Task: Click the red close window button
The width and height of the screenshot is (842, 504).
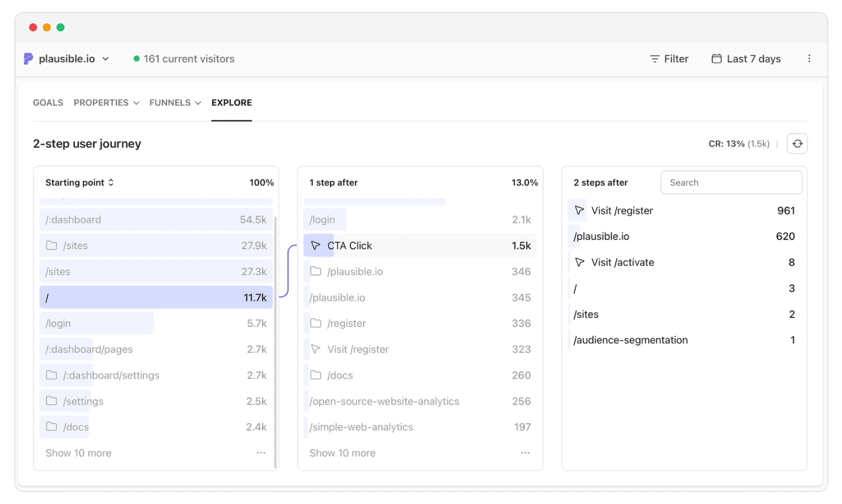Action: click(33, 27)
